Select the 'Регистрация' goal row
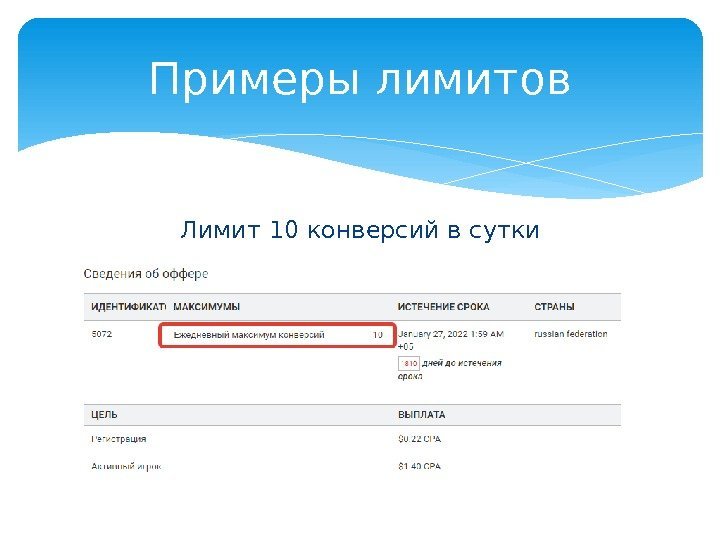The height and width of the screenshot is (540, 720). coord(352,439)
